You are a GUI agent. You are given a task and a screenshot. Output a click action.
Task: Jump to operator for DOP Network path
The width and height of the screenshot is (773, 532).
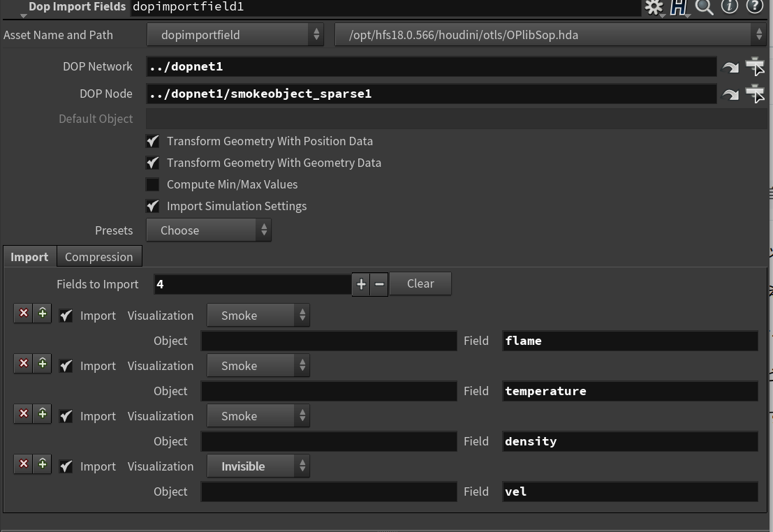730,66
